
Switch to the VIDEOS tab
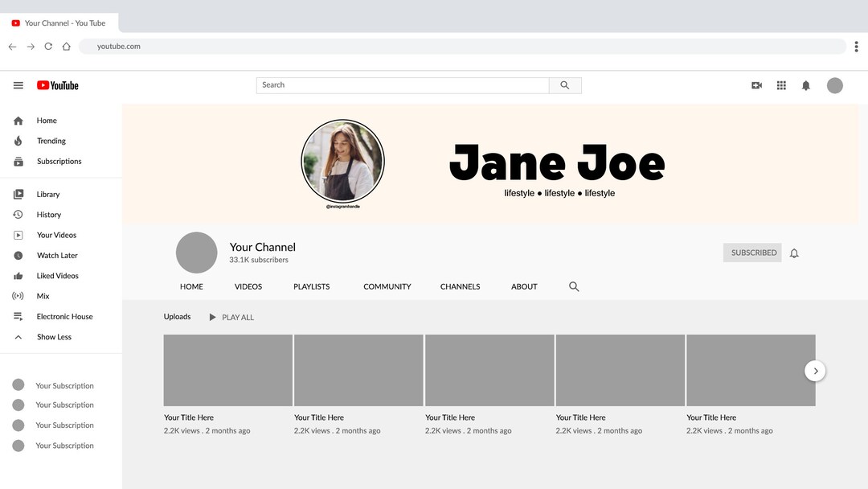click(248, 286)
